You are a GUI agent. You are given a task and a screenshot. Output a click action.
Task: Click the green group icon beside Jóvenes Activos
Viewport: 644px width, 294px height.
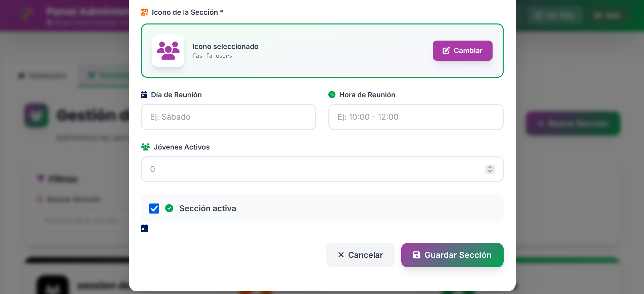point(145,147)
